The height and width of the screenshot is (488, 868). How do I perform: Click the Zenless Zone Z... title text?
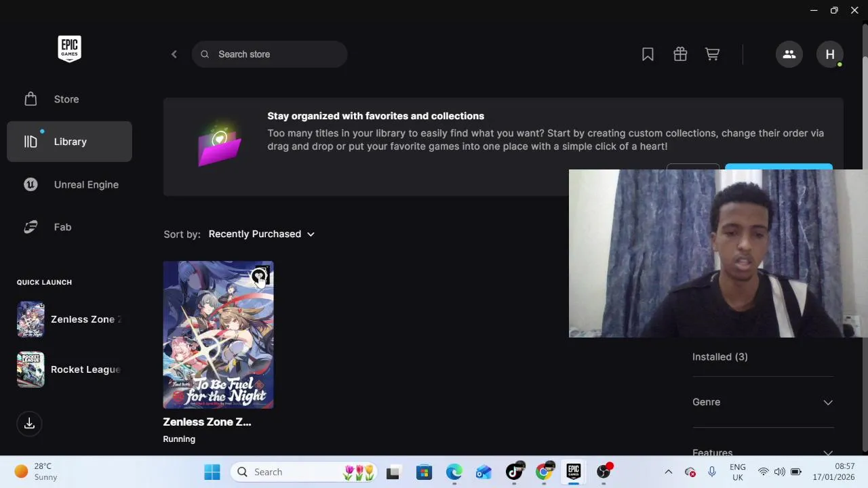pos(207,422)
